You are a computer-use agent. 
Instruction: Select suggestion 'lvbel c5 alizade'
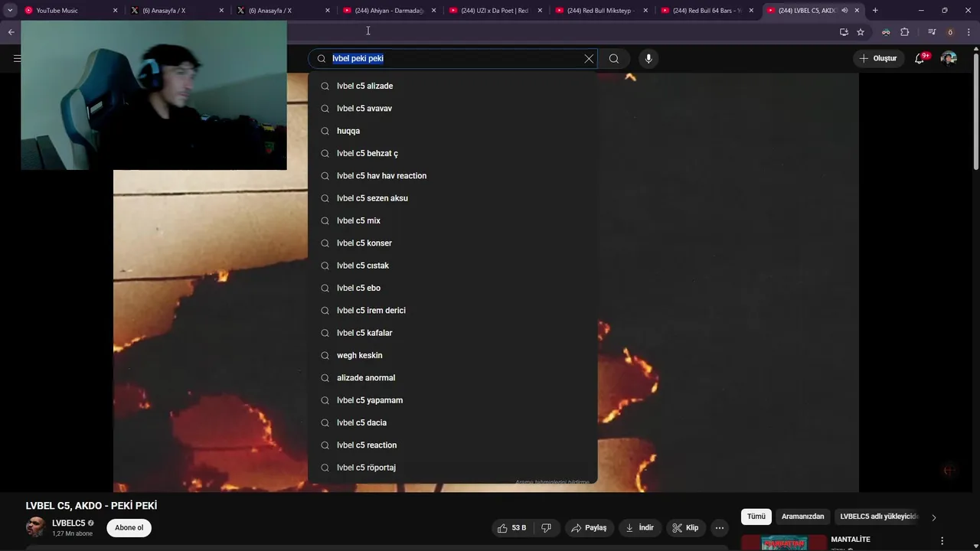tap(452, 86)
